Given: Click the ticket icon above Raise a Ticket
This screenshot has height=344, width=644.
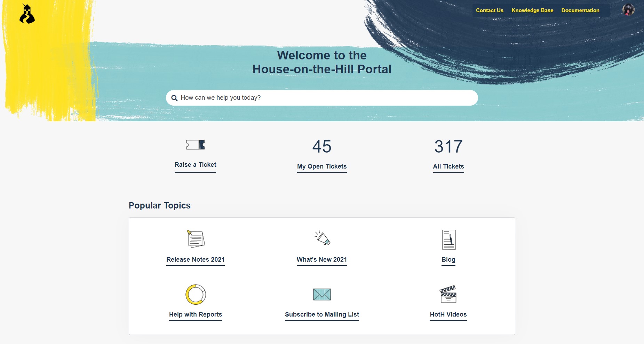Looking at the screenshot, I should click(195, 145).
